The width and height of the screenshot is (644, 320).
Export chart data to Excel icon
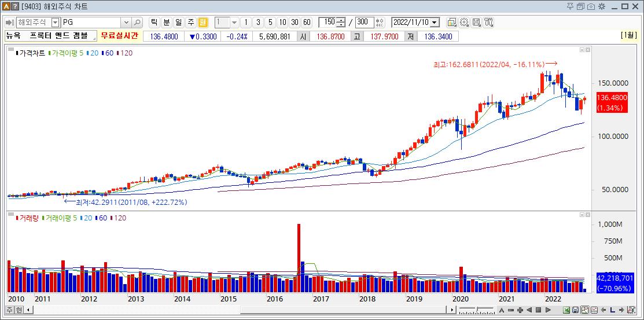pyautogui.click(x=567, y=310)
